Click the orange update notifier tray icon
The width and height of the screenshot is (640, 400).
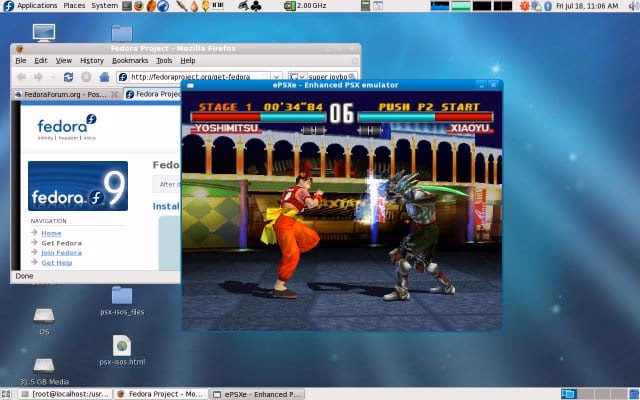[x=524, y=6]
